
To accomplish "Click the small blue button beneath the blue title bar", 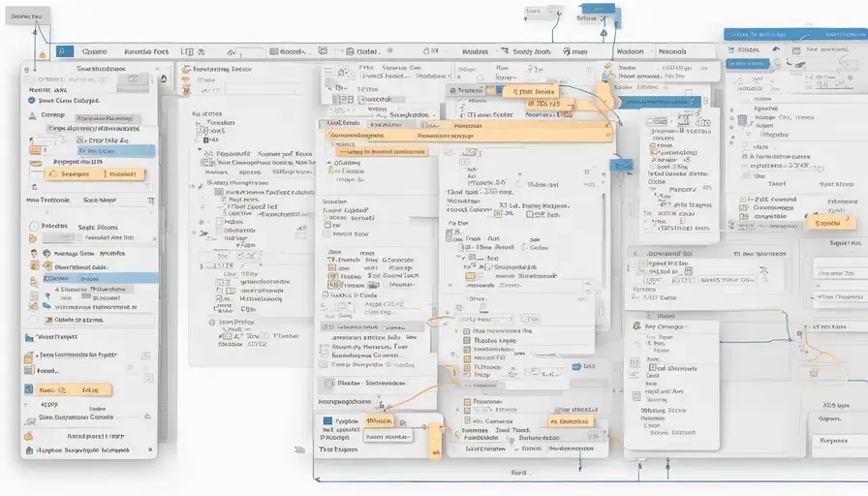I will [748, 63].
